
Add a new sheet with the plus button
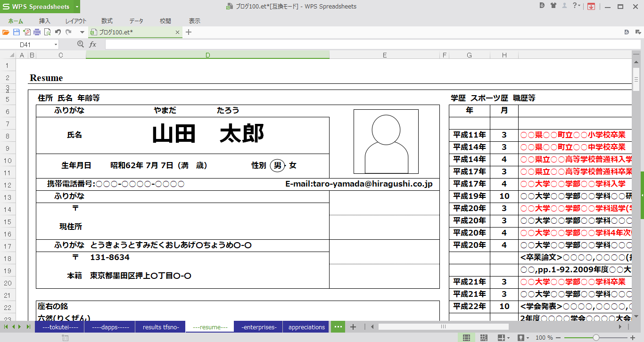click(x=353, y=326)
